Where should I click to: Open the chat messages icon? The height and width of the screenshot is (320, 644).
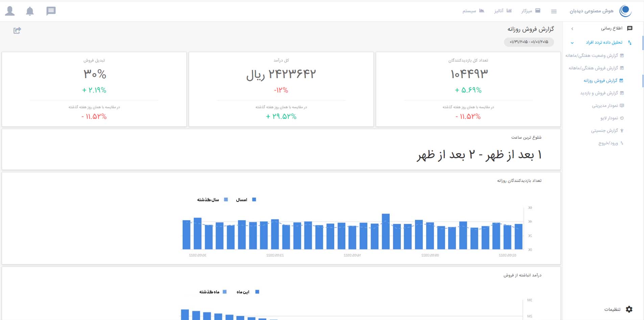pyautogui.click(x=51, y=11)
